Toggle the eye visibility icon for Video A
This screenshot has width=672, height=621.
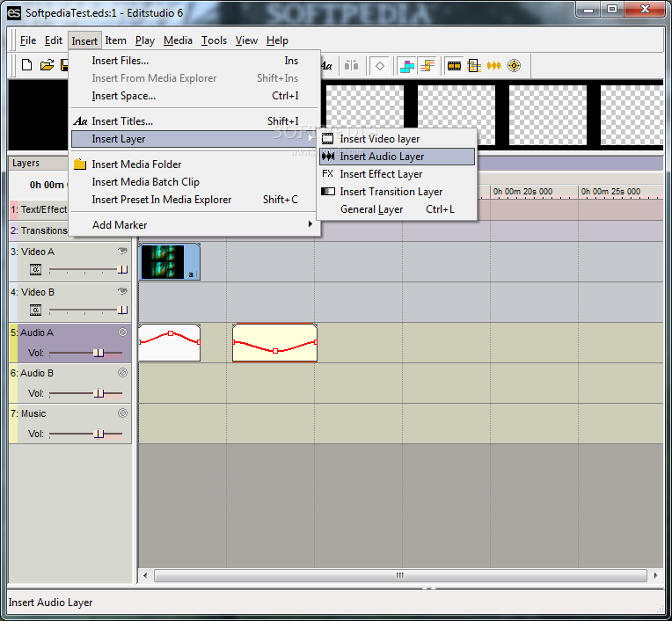(x=122, y=252)
